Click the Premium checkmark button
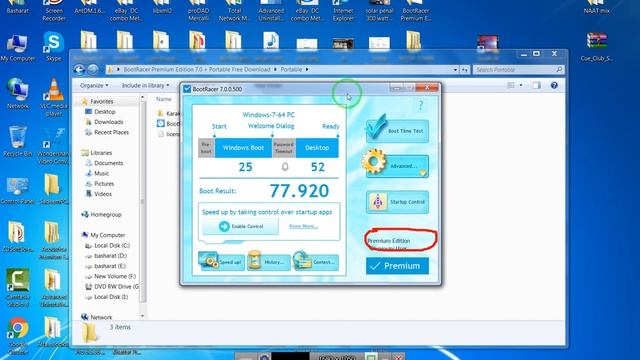Viewport: 640px width, 360px height. [397, 266]
